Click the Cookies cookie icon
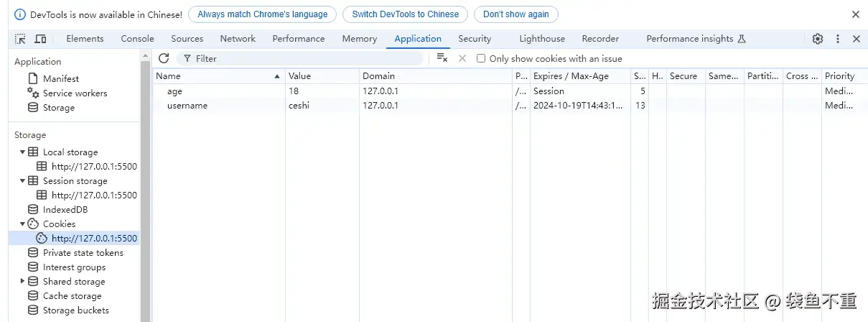The image size is (868, 322). pos(33,224)
